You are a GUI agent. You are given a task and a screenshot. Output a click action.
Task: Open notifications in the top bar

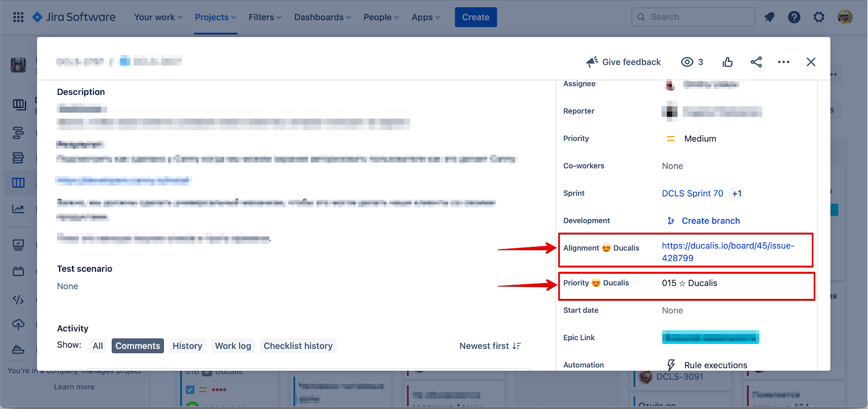coord(769,17)
